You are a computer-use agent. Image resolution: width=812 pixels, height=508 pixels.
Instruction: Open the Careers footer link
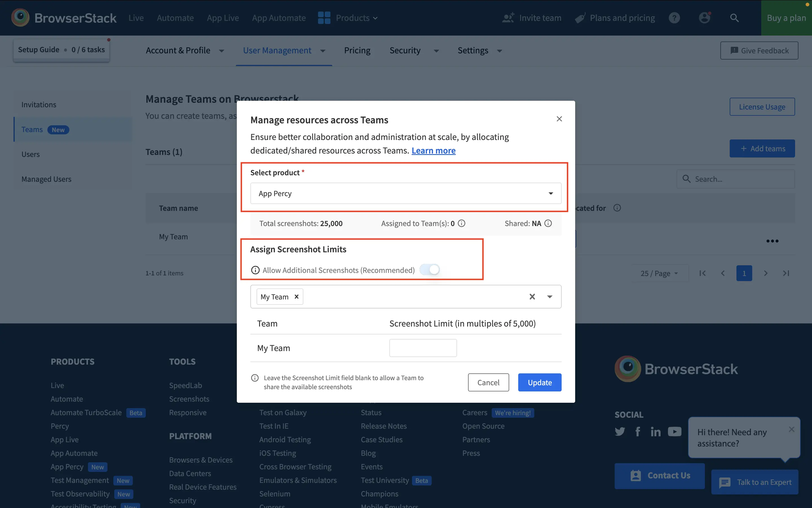pyautogui.click(x=475, y=413)
